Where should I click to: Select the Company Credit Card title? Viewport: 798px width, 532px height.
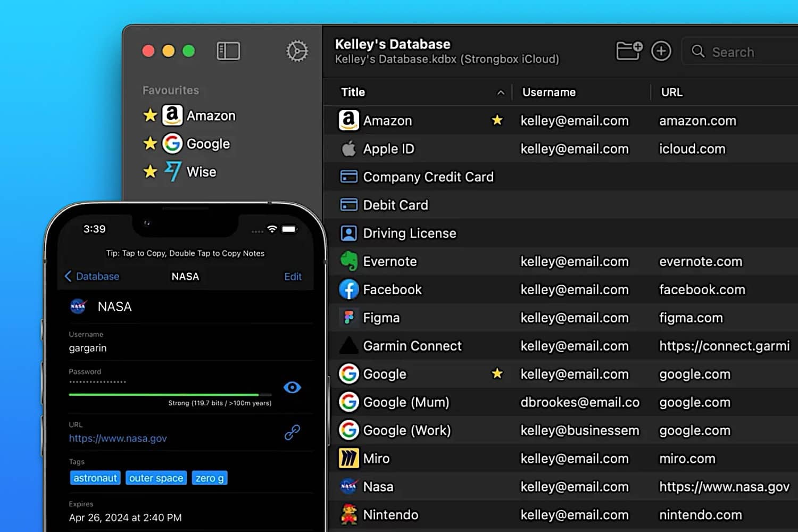click(428, 177)
